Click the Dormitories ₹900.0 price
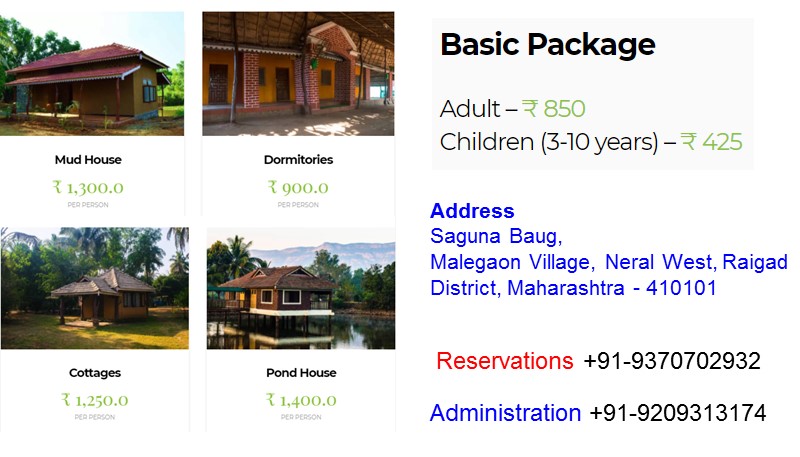The width and height of the screenshot is (800, 457). [x=298, y=188]
